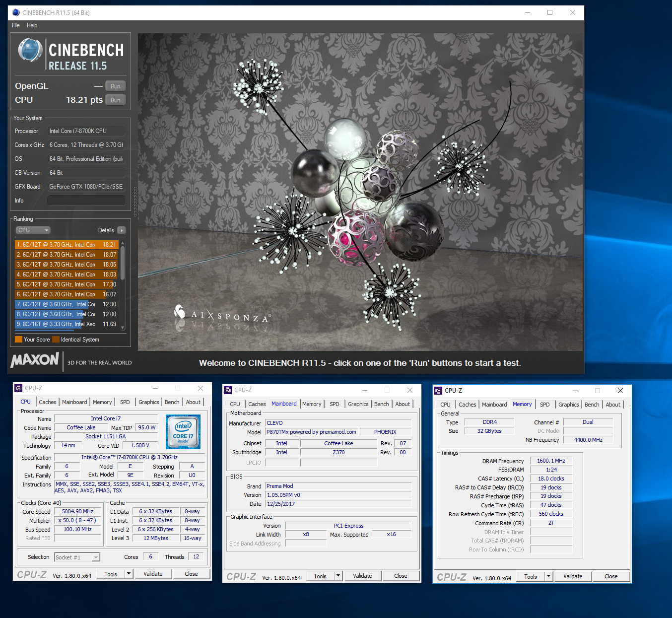Switch to Caches tab in CPU window

(x=48, y=402)
